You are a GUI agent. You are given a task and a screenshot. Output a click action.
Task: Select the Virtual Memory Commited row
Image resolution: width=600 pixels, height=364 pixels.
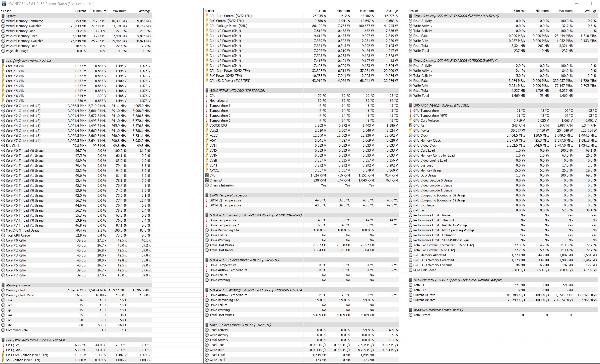tap(76, 21)
